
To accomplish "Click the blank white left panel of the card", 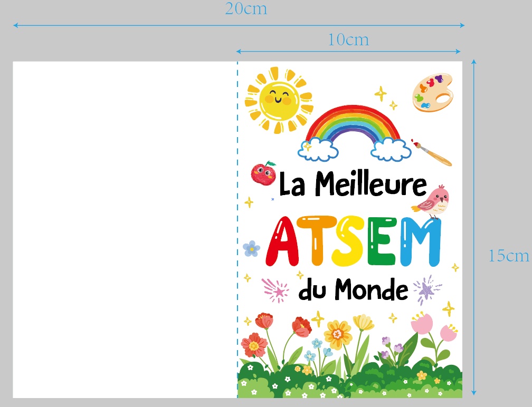I will [x=125, y=229].
